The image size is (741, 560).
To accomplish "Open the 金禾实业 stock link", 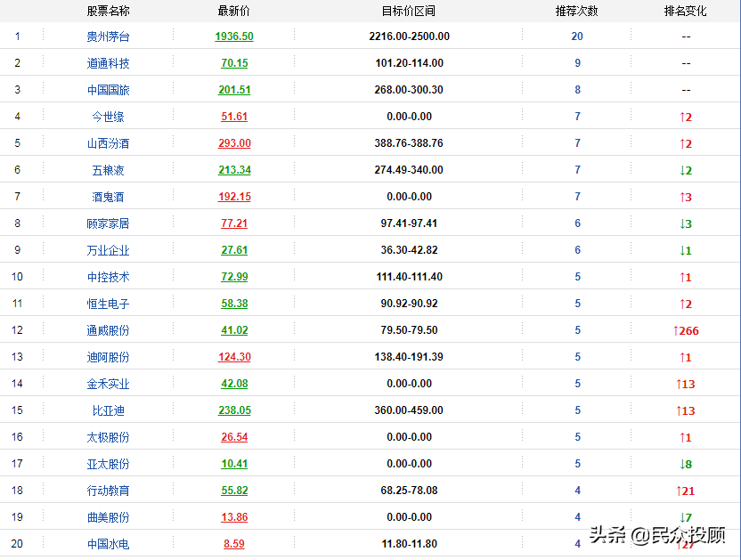I will pos(109,384).
